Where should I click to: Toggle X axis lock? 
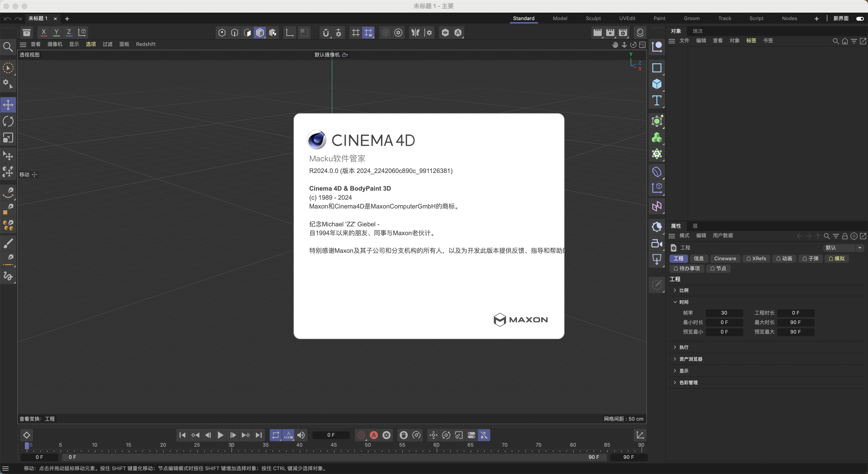(43, 32)
